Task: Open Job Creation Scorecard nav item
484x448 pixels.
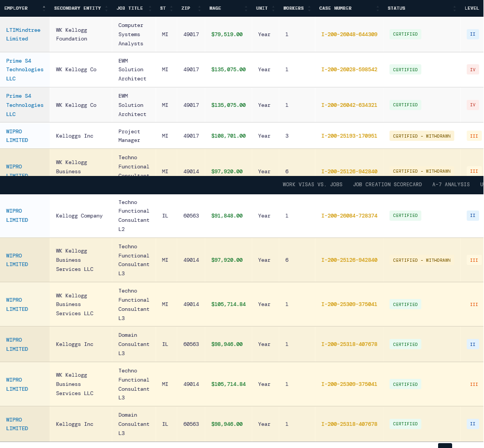Action: 387,185
